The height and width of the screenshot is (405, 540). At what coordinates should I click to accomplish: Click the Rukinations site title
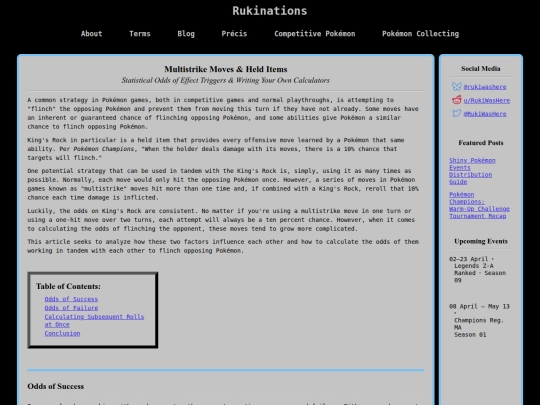(x=270, y=11)
